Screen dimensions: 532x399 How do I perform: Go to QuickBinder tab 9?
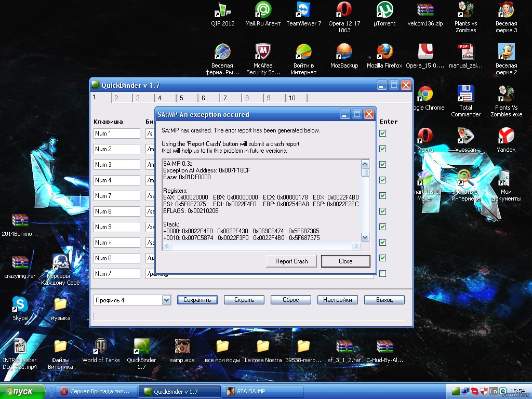[x=274, y=98]
